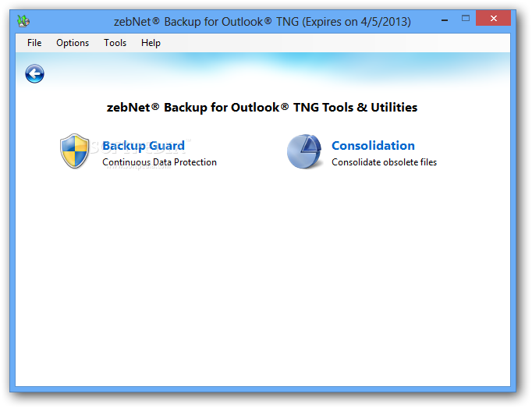Image resolution: width=532 pixels, height=408 pixels.
Task: Open the Options menu
Action: pos(73,43)
